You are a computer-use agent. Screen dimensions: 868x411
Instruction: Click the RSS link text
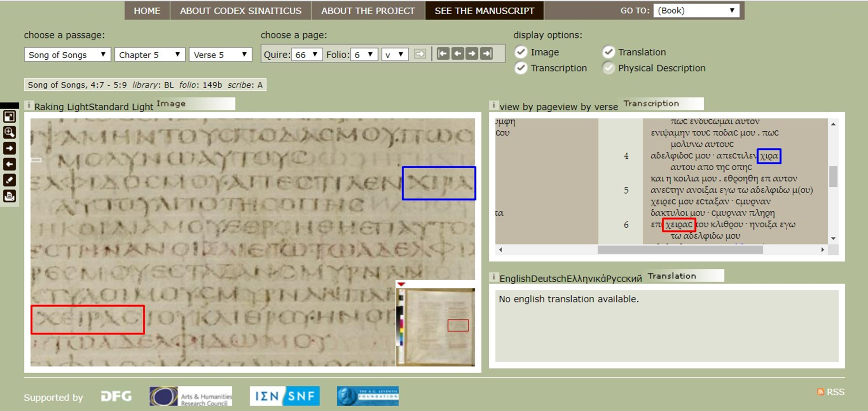click(835, 392)
